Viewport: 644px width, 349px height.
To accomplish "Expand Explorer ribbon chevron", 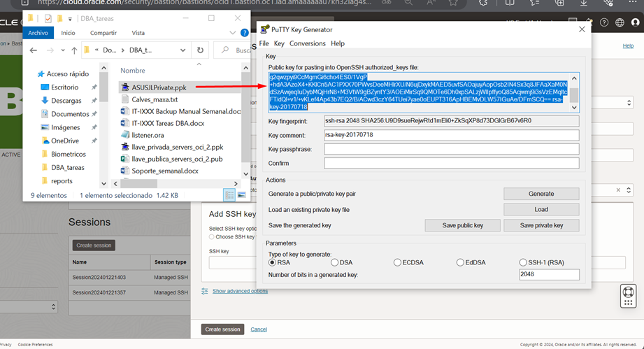I will 232,33.
